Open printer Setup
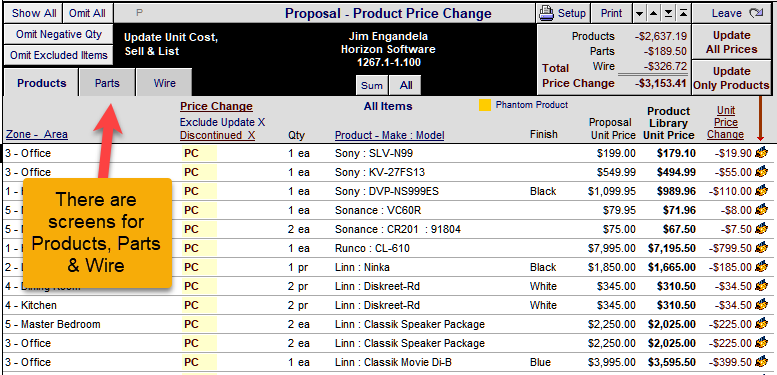The width and height of the screenshot is (777, 375). (x=563, y=13)
